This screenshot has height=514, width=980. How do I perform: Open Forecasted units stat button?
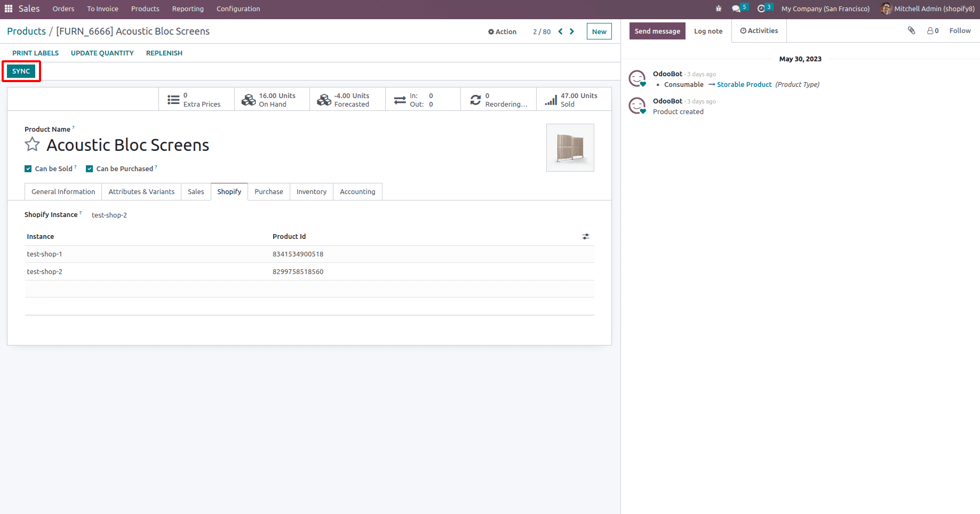(x=347, y=100)
